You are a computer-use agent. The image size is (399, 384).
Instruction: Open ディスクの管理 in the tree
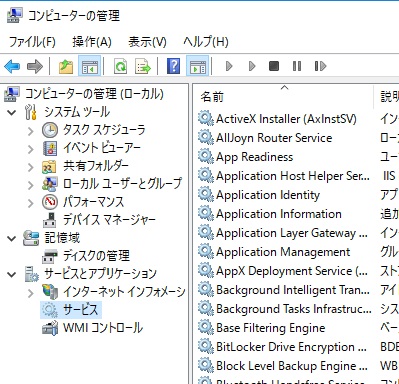click(96, 256)
